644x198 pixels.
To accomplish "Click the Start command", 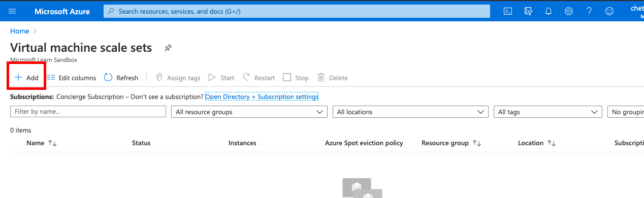I will click(x=221, y=78).
